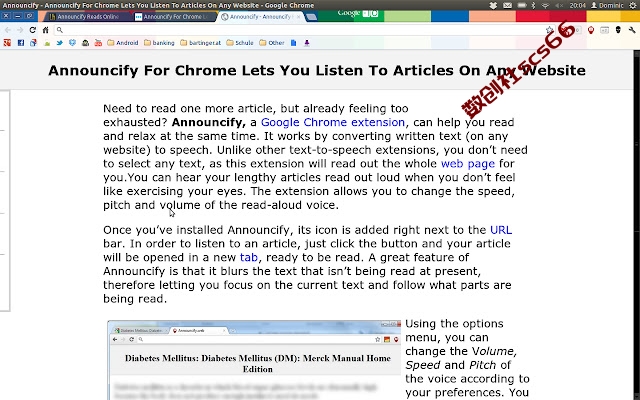This screenshot has height=400, width=640.
Task: Click the red Announcify extension icon
Action: [x=591, y=30]
